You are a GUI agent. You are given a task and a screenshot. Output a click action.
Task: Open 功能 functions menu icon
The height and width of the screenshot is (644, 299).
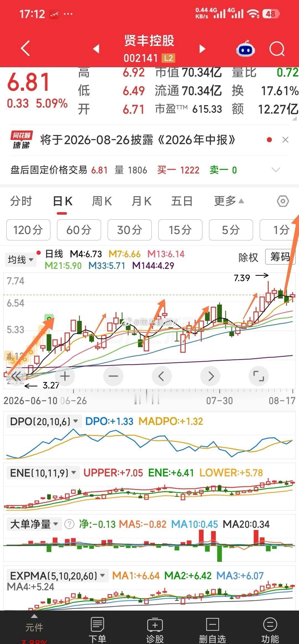pyautogui.click(x=270, y=630)
